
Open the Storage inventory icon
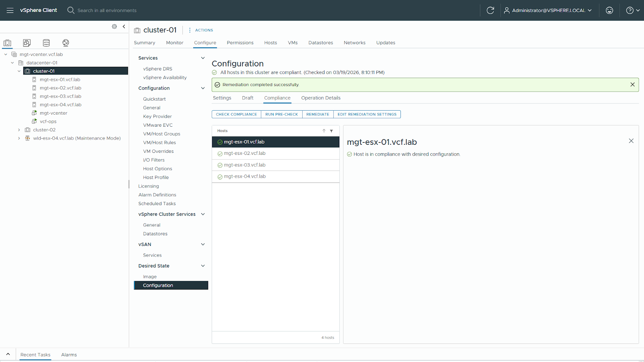click(46, 43)
